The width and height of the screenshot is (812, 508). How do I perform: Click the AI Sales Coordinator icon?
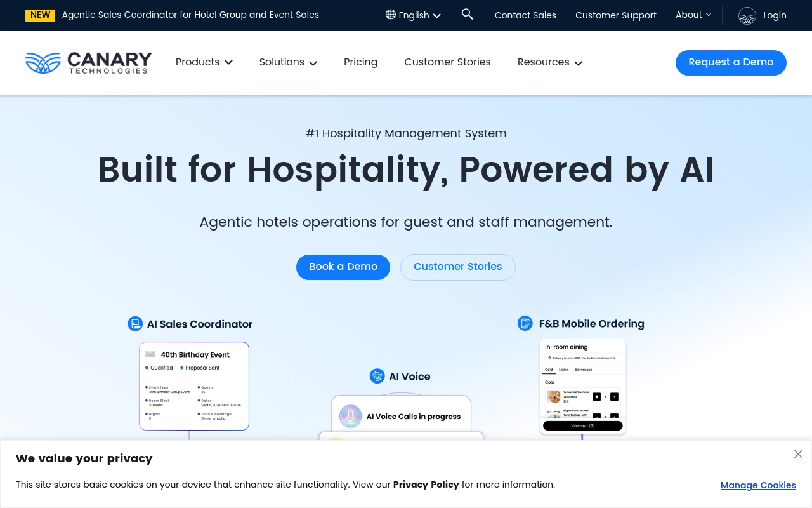[135, 324]
